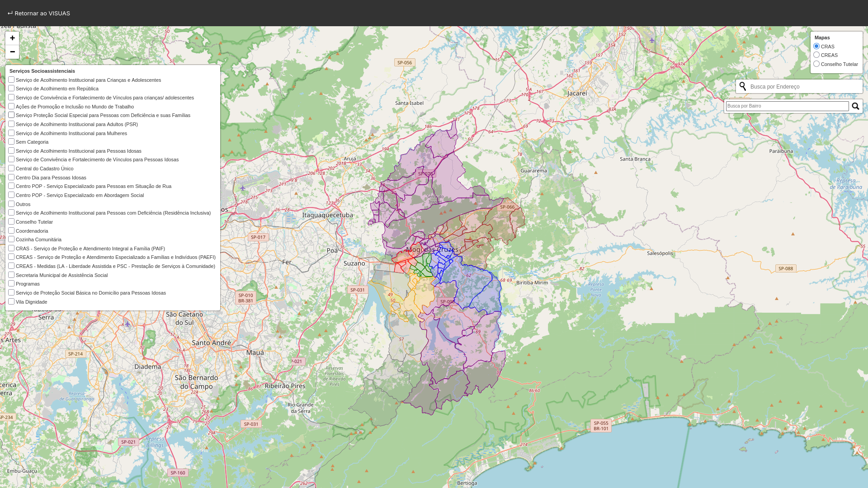Click the Diadema city label

[x=148, y=366]
